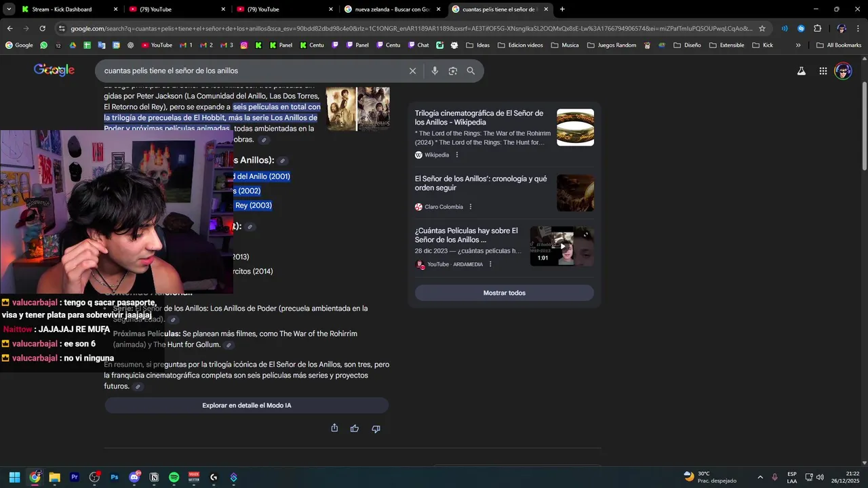
Task: Bookmark this page with the star icon
Action: 762,28
